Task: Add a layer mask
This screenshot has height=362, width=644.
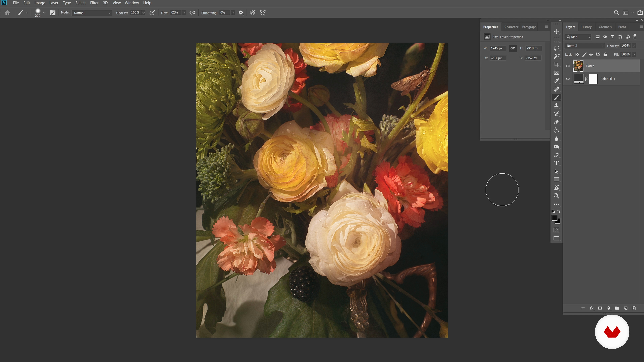Action: (x=600, y=308)
